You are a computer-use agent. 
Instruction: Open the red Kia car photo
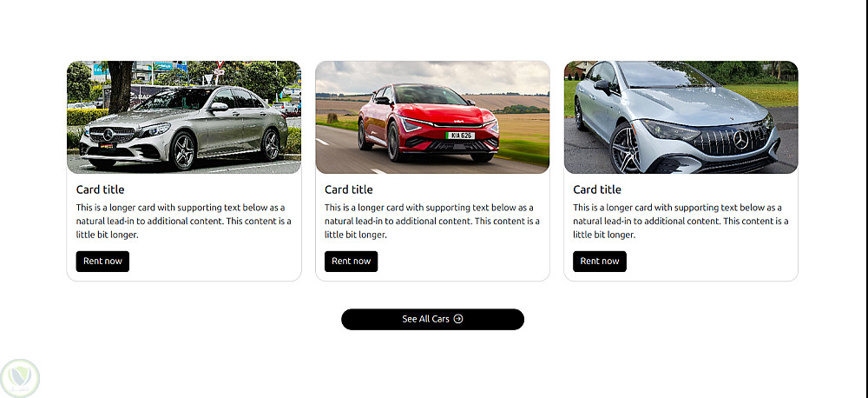[432, 117]
